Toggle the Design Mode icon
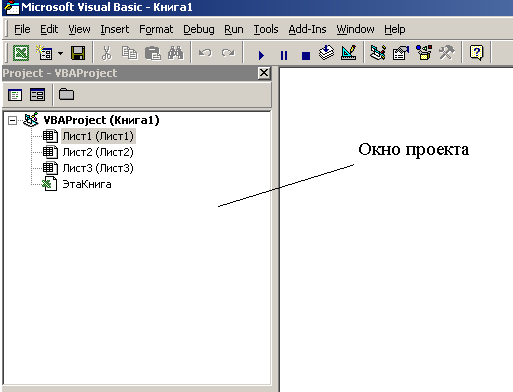Viewport: 513px width, 392px height. [349, 53]
